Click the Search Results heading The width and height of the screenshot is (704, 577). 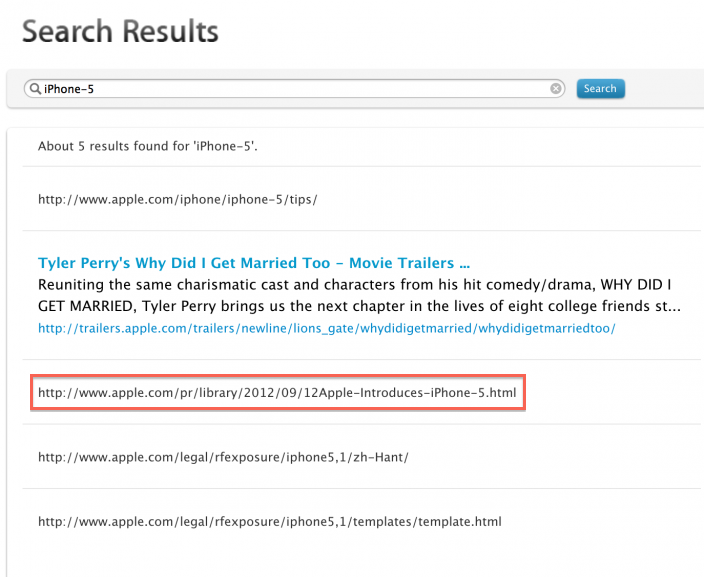[x=120, y=31]
